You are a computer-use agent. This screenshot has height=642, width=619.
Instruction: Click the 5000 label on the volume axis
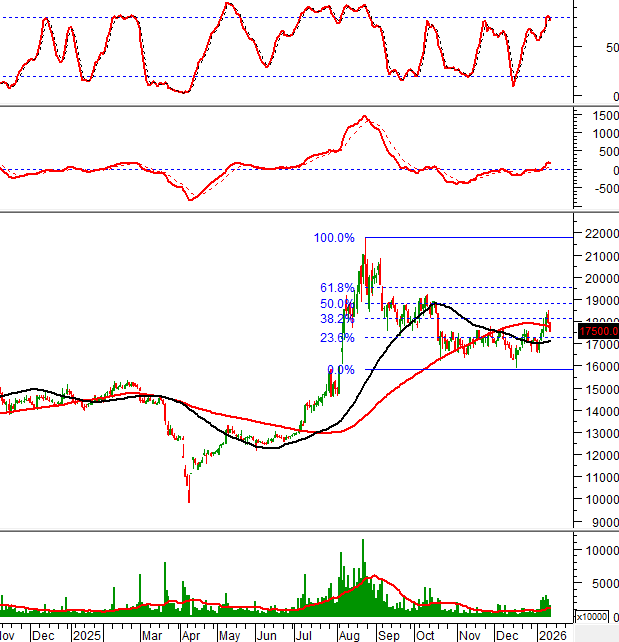coord(598,585)
